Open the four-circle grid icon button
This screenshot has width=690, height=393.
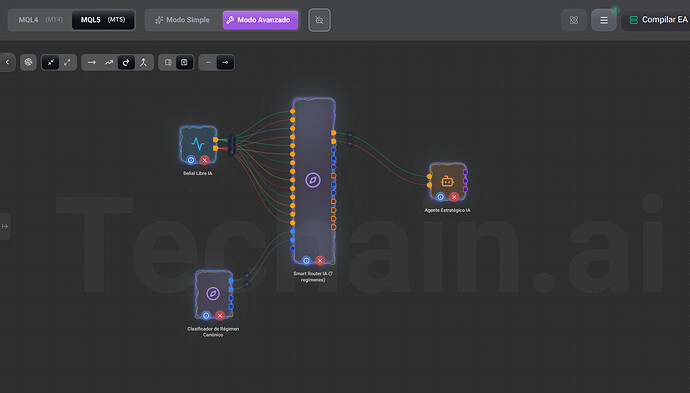(574, 20)
